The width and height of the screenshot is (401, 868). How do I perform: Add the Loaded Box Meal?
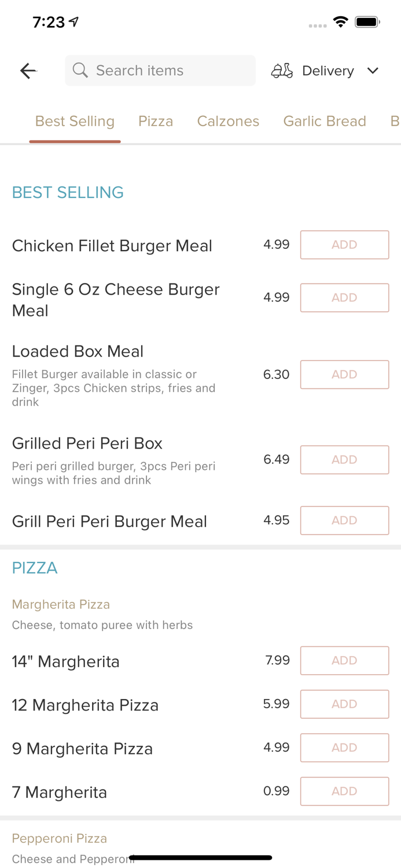[x=344, y=374]
